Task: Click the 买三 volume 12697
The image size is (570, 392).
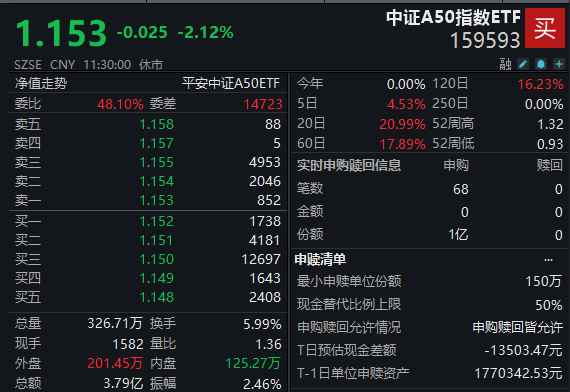Action: pyautogui.click(x=261, y=259)
